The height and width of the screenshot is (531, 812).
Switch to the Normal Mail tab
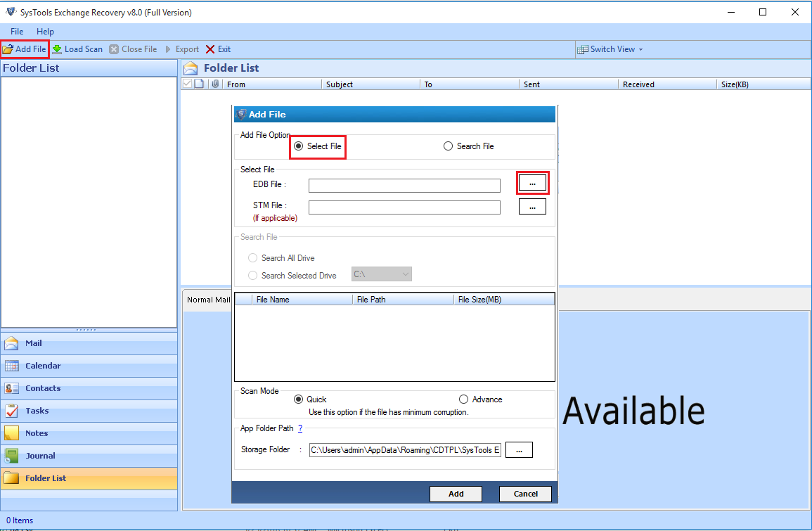(208, 300)
